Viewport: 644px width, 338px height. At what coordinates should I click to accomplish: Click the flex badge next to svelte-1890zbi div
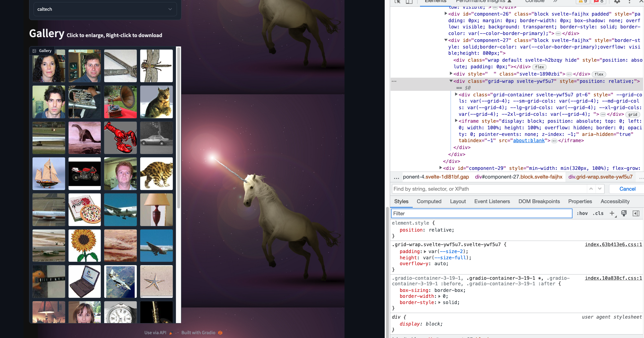(599, 74)
